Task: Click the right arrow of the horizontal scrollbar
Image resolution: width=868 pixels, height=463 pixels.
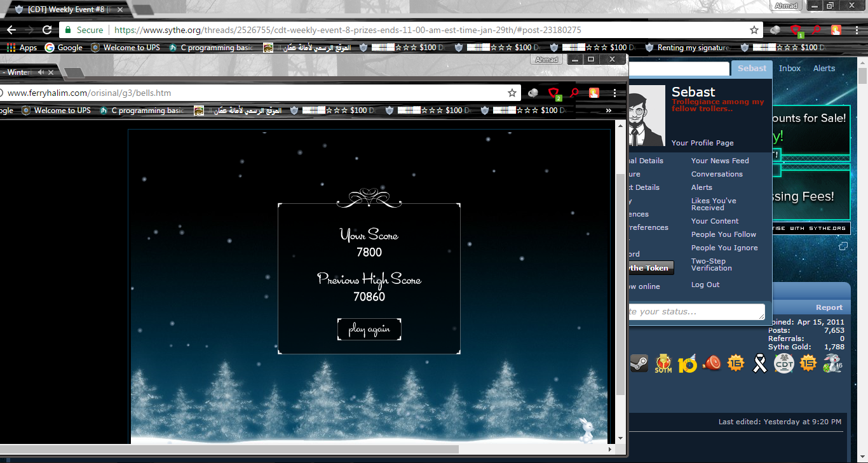Action: tap(610, 449)
